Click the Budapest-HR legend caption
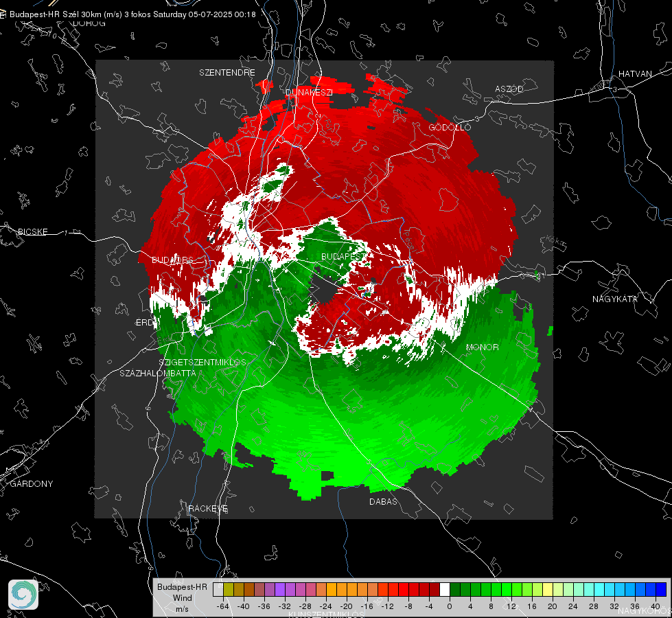Viewport: 672px width, 618px height. point(182,586)
